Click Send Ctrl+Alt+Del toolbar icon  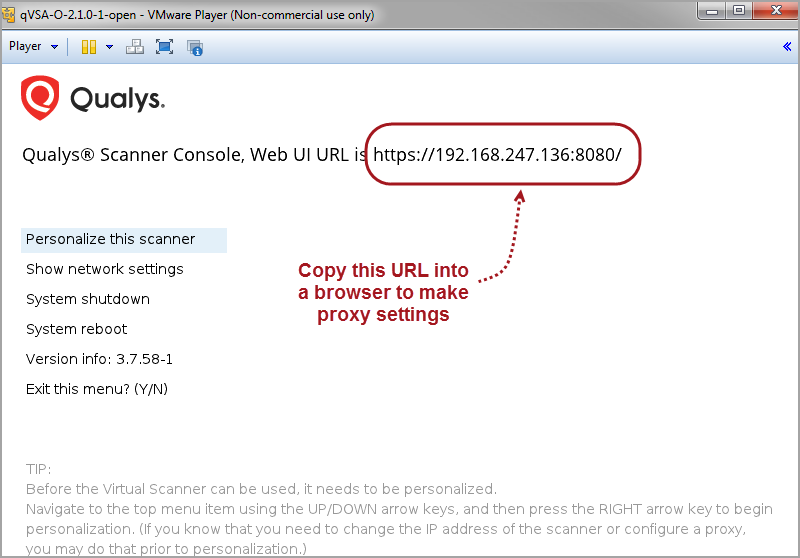135,47
